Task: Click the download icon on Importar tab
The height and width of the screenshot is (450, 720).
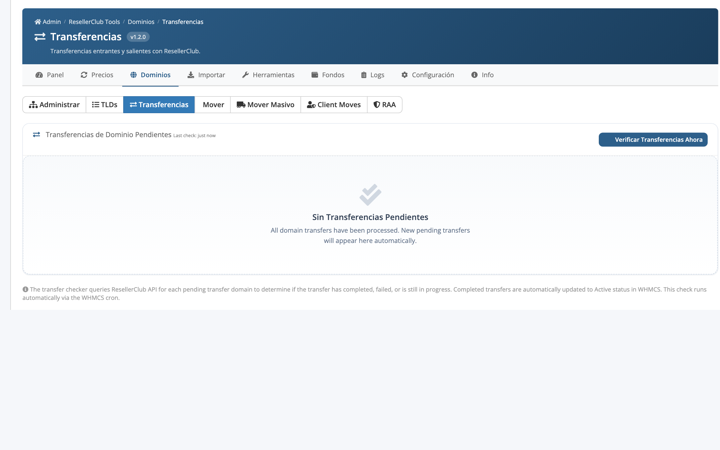Action: (191, 75)
